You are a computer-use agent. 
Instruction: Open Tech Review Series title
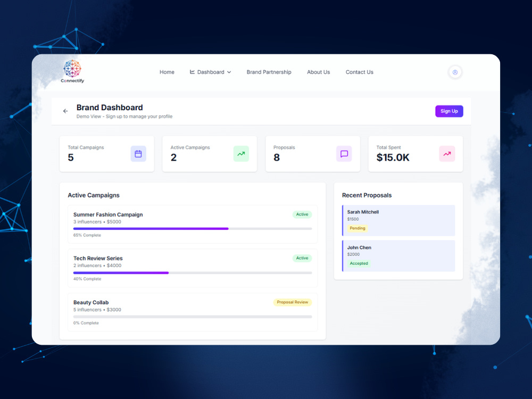coord(98,258)
